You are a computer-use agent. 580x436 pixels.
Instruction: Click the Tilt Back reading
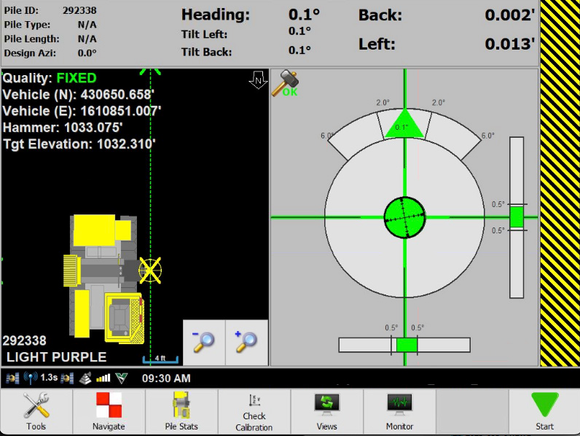pos(300,50)
